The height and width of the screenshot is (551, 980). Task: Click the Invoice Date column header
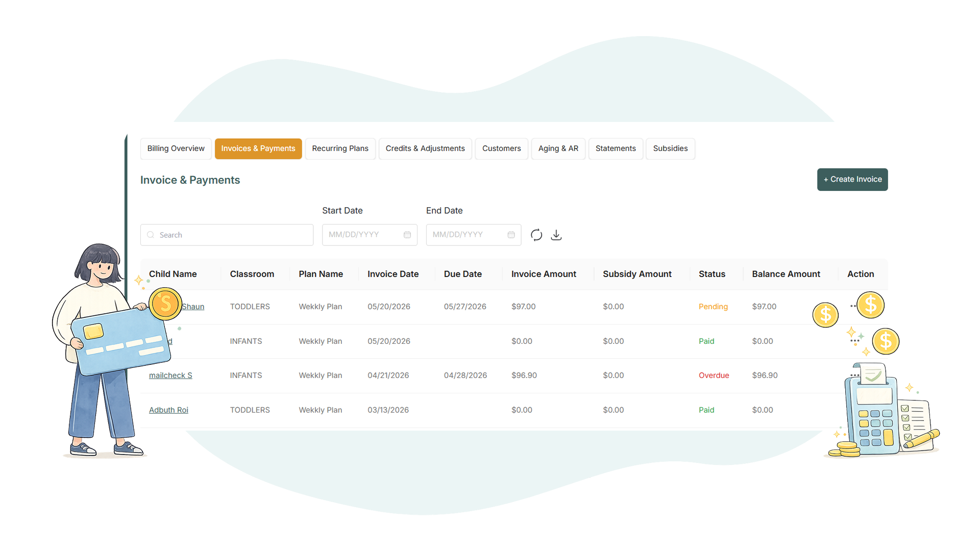pyautogui.click(x=393, y=274)
